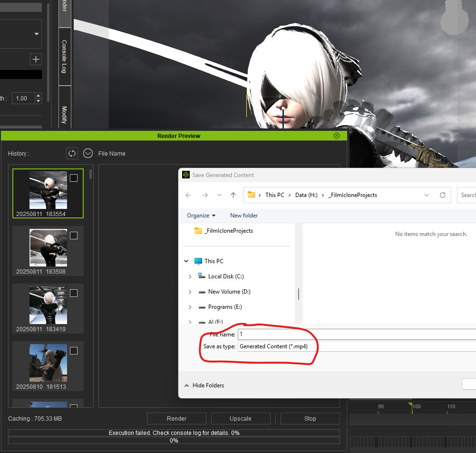Click the execution failed progress bar
The width and height of the screenshot is (476, 453).
pyautogui.click(x=174, y=433)
